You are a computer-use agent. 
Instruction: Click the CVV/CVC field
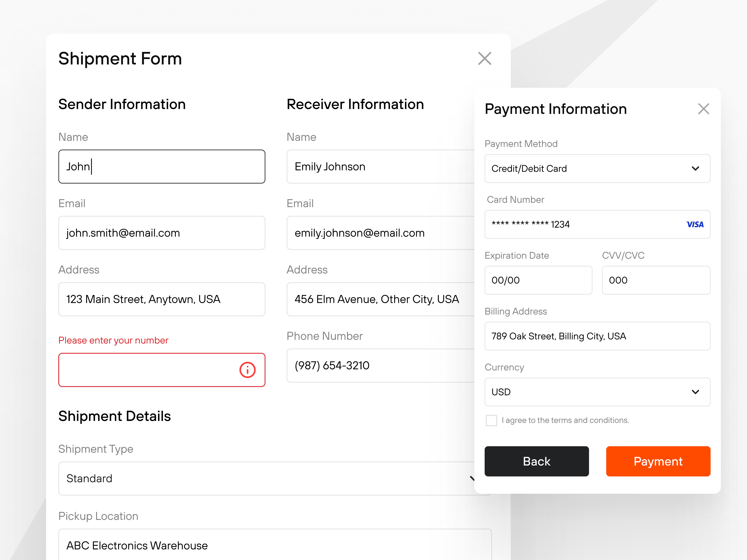656,280
